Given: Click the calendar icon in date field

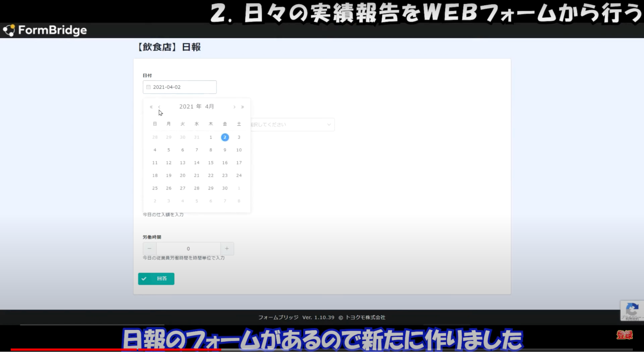Looking at the screenshot, I should (149, 87).
